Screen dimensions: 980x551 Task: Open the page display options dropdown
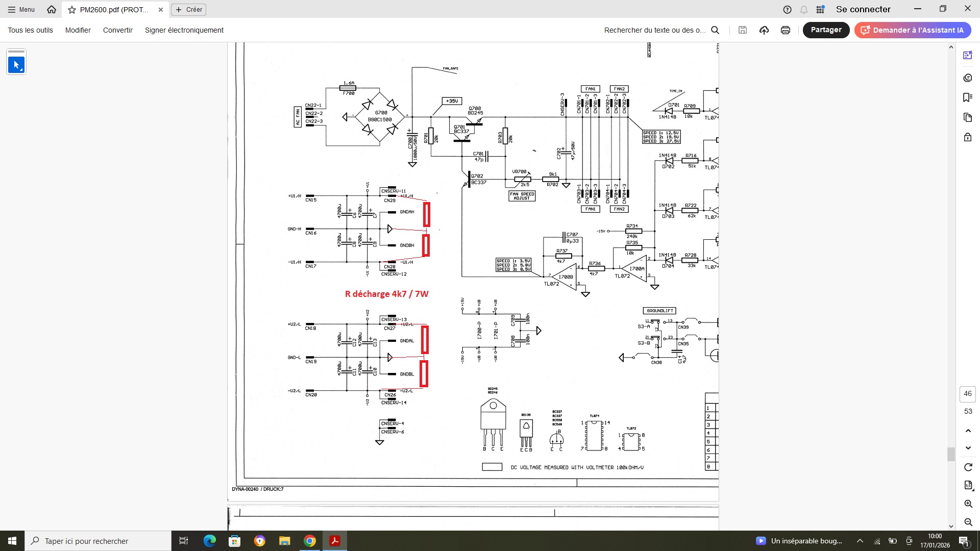point(968,485)
